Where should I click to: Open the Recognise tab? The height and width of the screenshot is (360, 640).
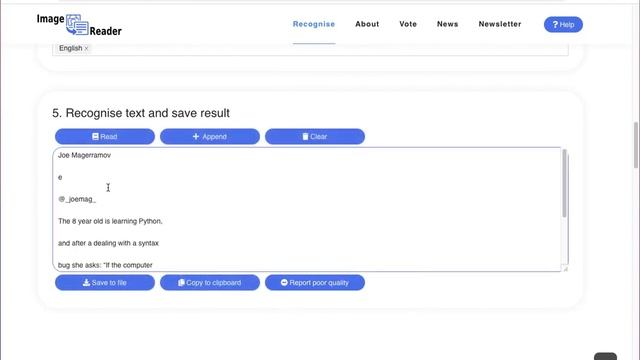314,24
